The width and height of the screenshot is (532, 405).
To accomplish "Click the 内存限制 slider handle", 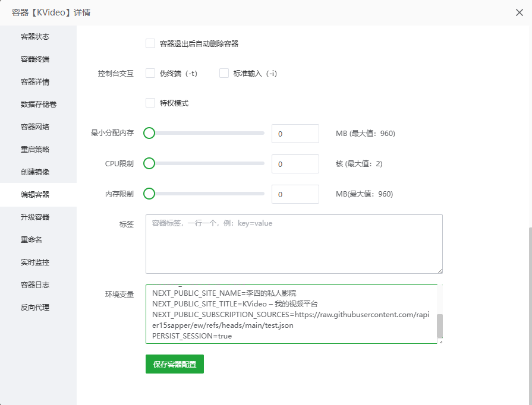I will pos(149,194).
